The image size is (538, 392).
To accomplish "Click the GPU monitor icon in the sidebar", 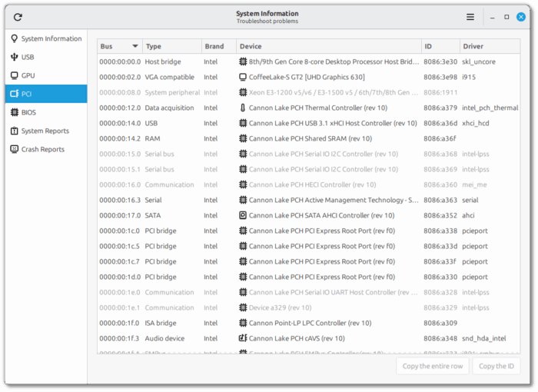I will tap(14, 75).
